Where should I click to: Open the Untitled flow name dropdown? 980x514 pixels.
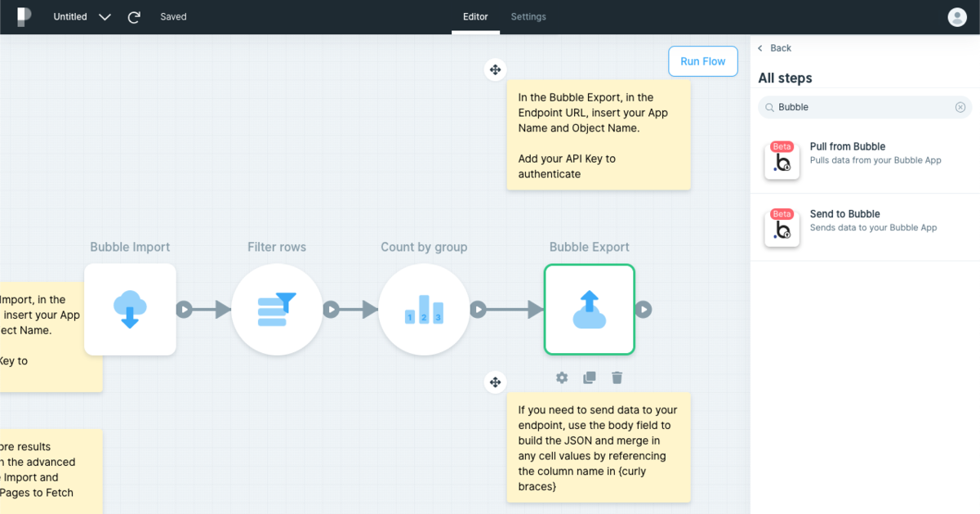pyautogui.click(x=105, y=17)
